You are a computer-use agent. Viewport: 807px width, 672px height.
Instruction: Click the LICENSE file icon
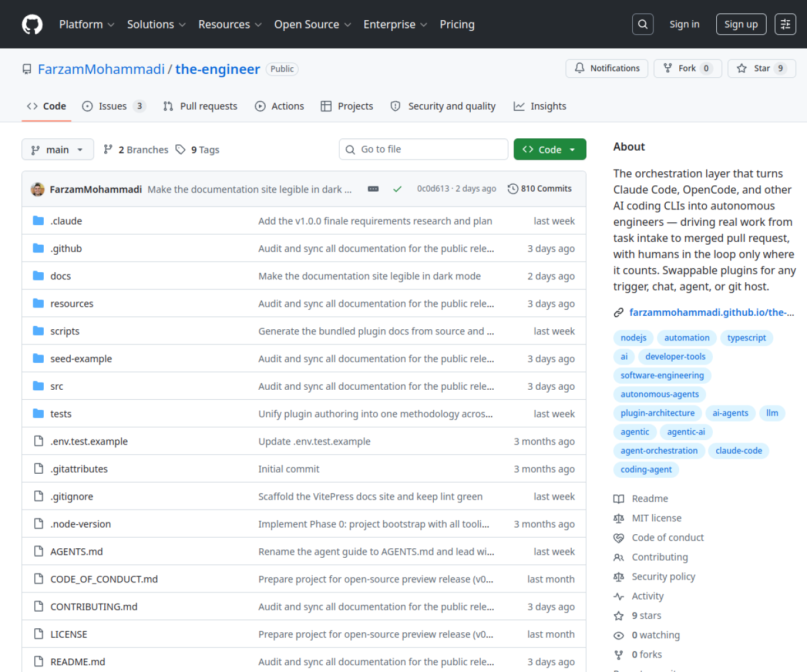tap(38, 634)
